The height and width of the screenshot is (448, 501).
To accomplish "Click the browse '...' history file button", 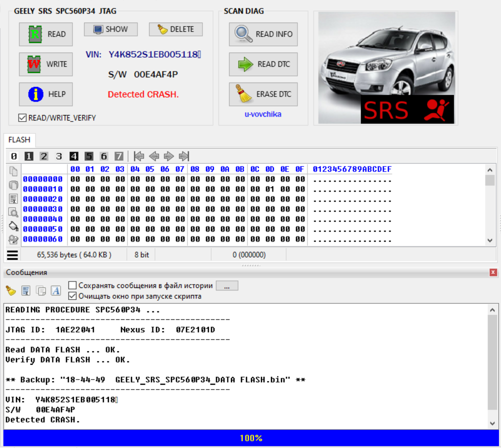I will tap(227, 285).
